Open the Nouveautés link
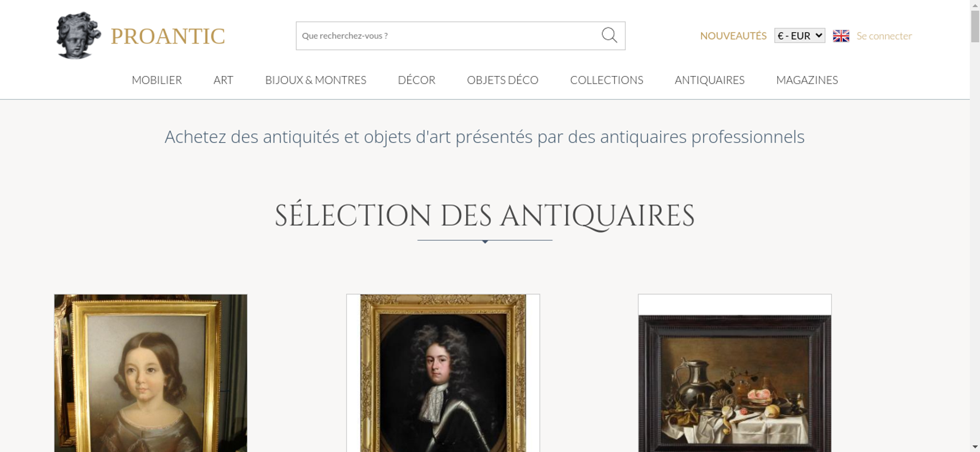980x452 pixels. pyautogui.click(x=733, y=36)
